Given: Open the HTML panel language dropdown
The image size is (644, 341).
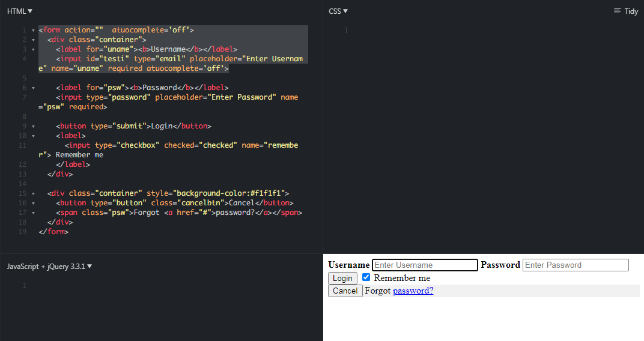Looking at the screenshot, I should coord(20,11).
